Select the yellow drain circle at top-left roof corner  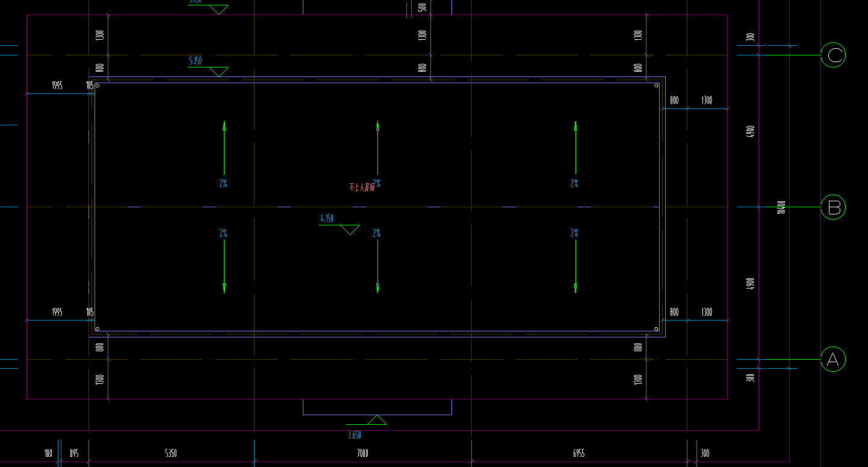98,85
